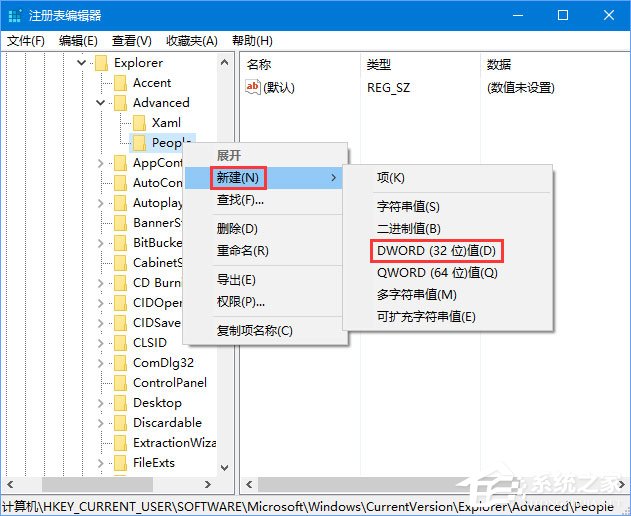Click the Accent folder icon in tree
The height and width of the screenshot is (516, 631).
pyautogui.click(x=120, y=83)
